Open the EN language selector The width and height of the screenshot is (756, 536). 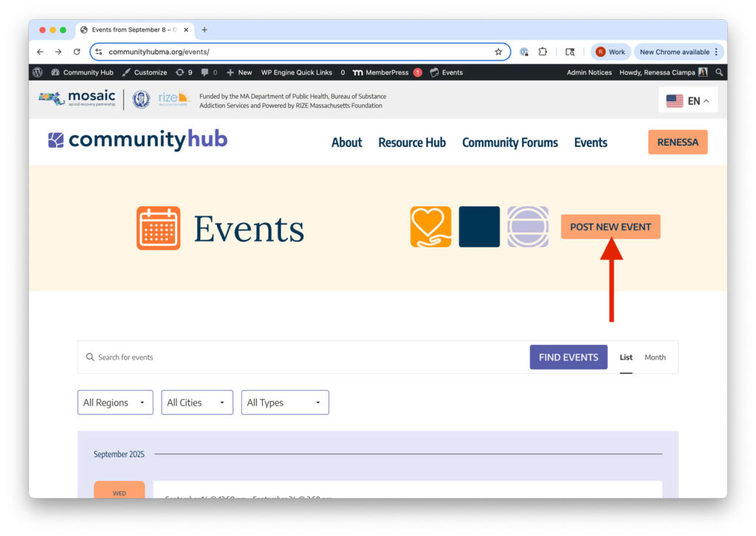click(687, 101)
